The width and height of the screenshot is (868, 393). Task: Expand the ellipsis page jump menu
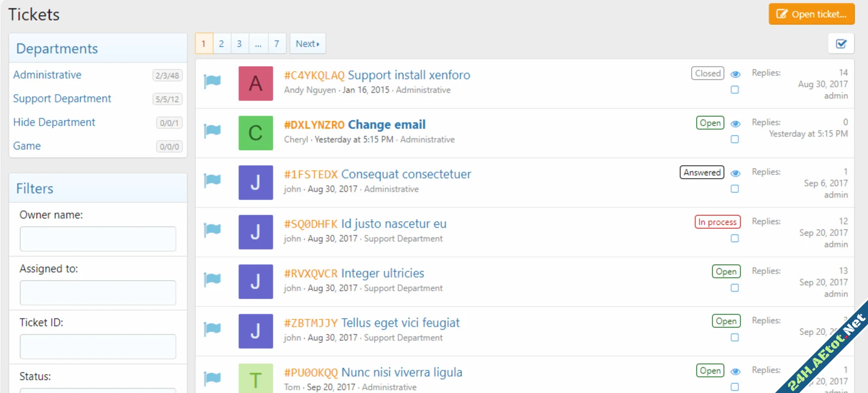pyautogui.click(x=258, y=44)
